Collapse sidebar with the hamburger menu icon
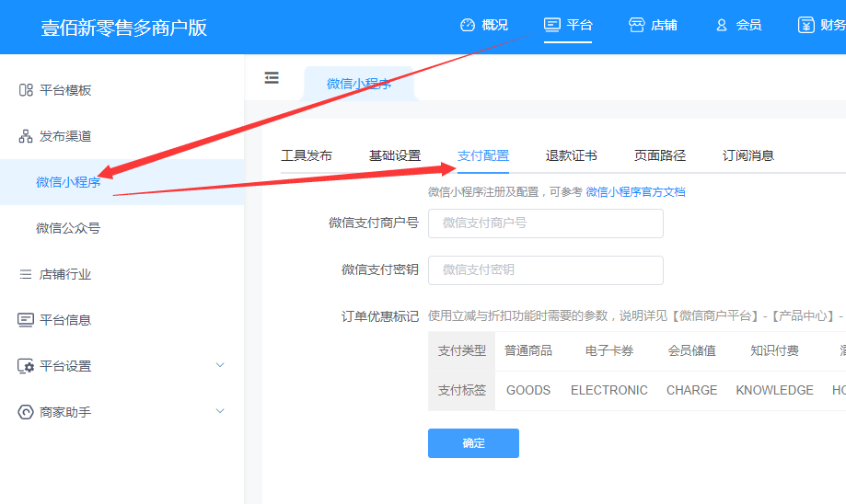The width and height of the screenshot is (846, 504). click(272, 77)
